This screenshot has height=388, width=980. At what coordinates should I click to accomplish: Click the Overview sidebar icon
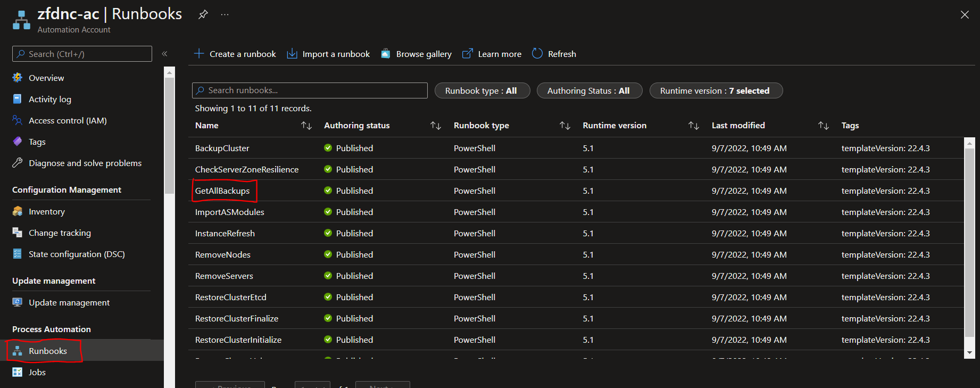click(x=18, y=78)
